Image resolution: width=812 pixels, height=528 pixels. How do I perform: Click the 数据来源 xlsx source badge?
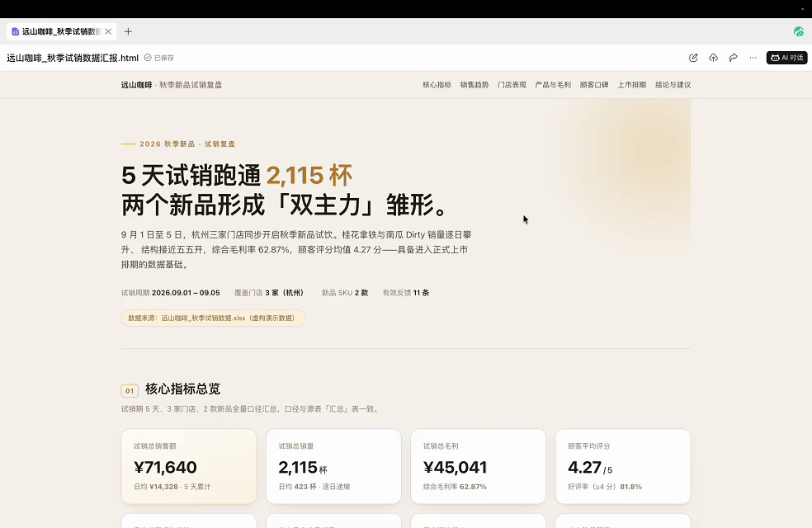click(x=213, y=318)
